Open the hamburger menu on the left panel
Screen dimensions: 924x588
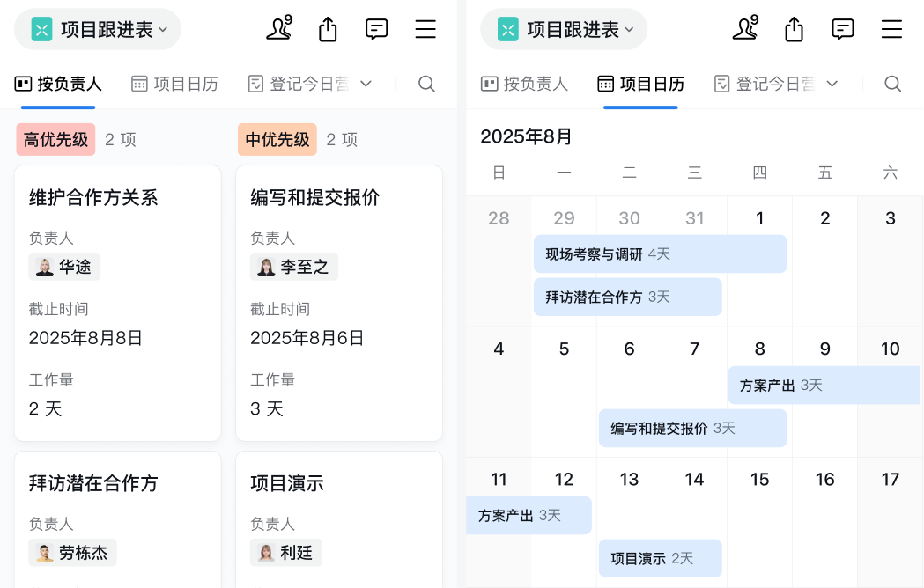pos(425,29)
